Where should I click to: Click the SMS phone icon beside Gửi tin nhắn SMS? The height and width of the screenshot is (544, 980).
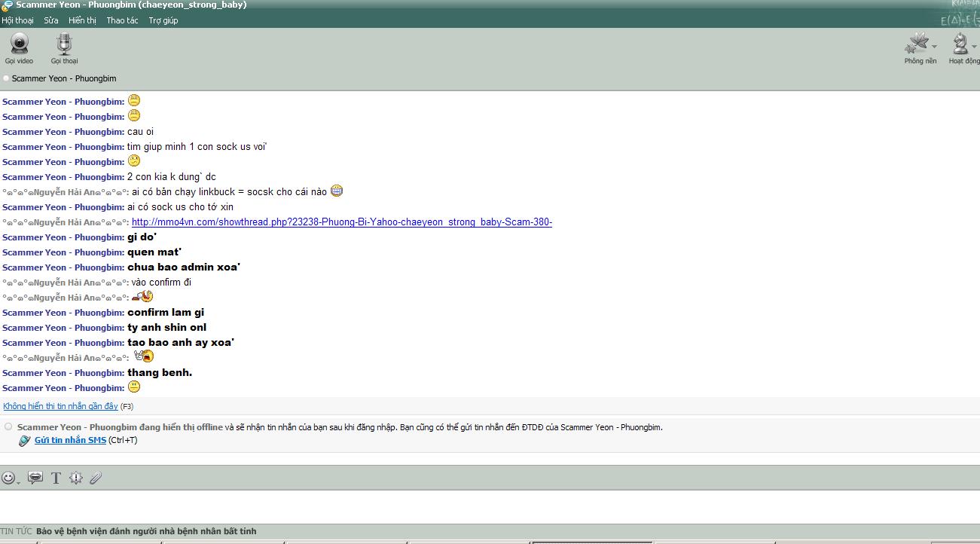(25, 441)
